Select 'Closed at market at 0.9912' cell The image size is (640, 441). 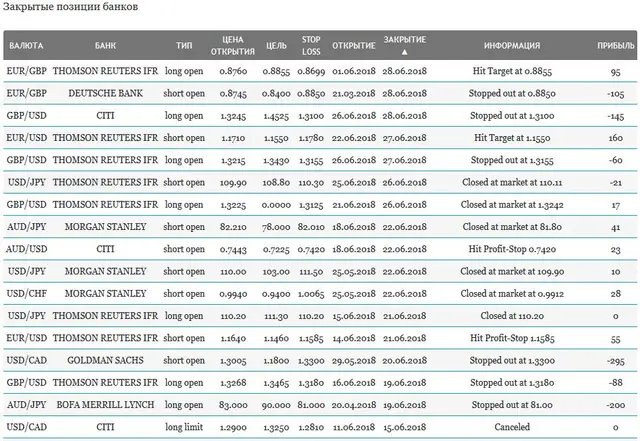coord(512,294)
